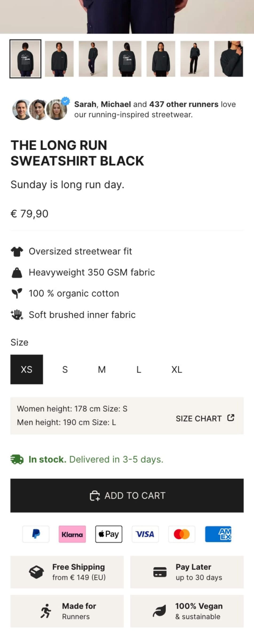Select size S

[65, 369]
